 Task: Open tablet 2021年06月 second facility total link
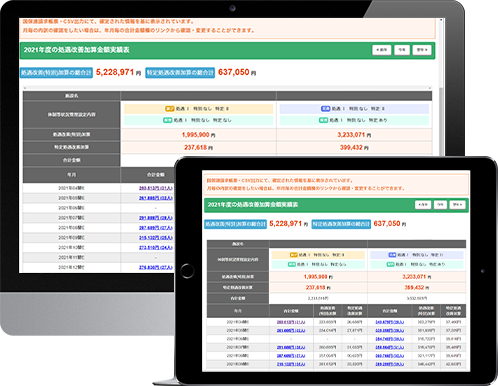[390, 339]
